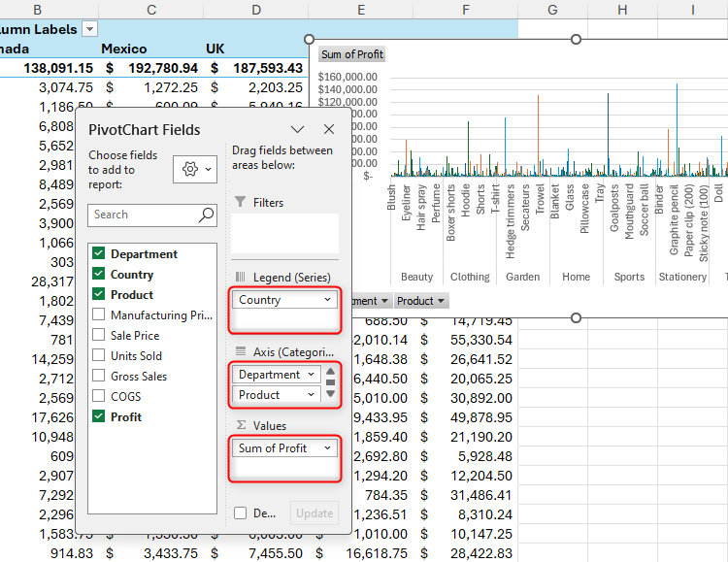Select cell with value 49,878.95
728x562 pixels.
(466, 417)
